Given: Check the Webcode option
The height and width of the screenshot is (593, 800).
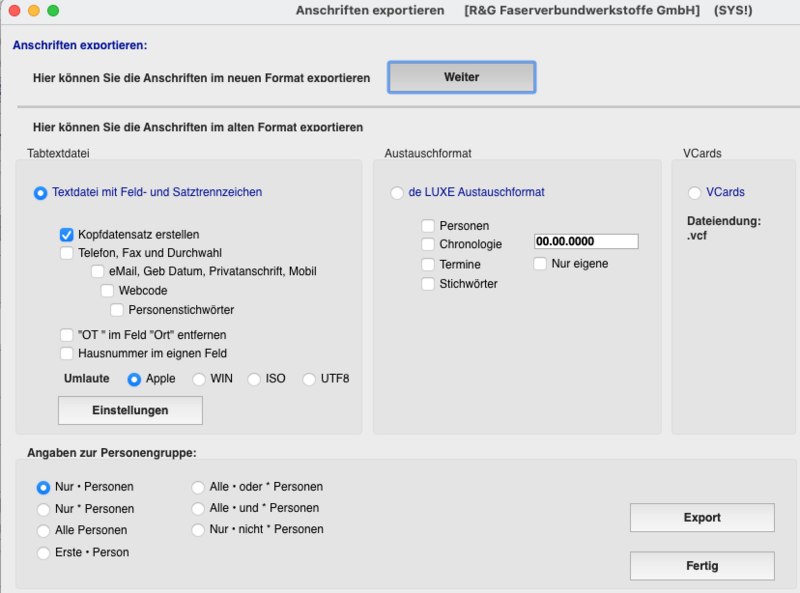Looking at the screenshot, I should click(107, 290).
